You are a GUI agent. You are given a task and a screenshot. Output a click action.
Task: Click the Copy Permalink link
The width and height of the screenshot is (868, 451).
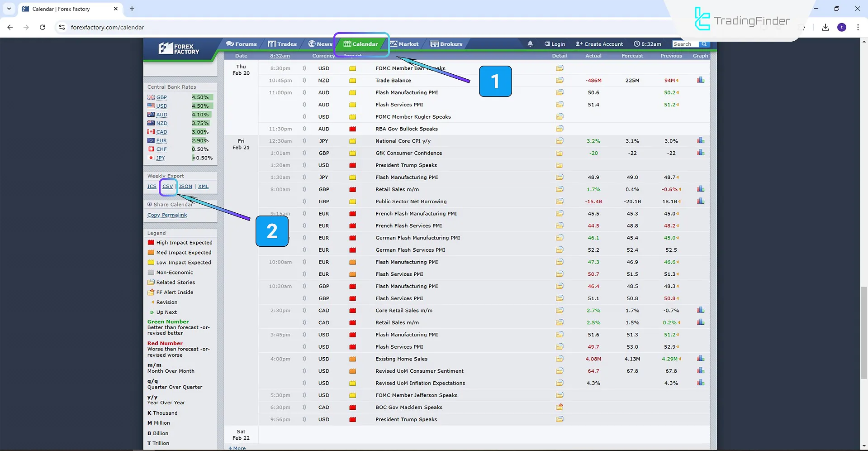(167, 215)
